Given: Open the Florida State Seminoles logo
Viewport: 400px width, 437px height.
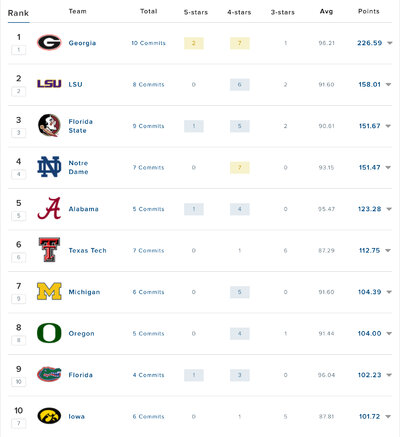Looking at the screenshot, I should [x=49, y=126].
